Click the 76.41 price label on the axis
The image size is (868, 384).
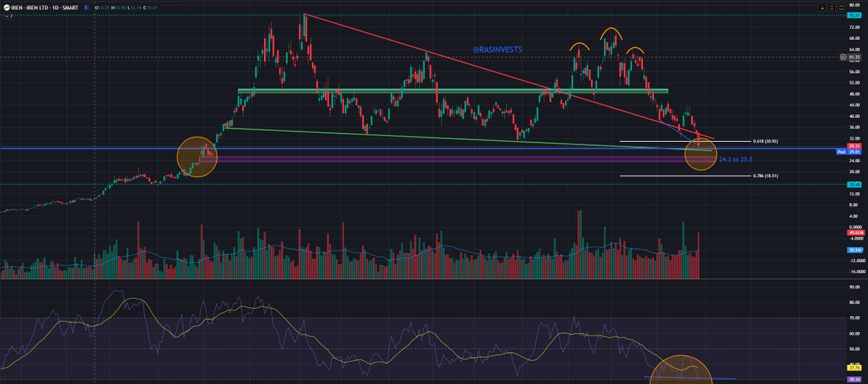coord(854,15)
